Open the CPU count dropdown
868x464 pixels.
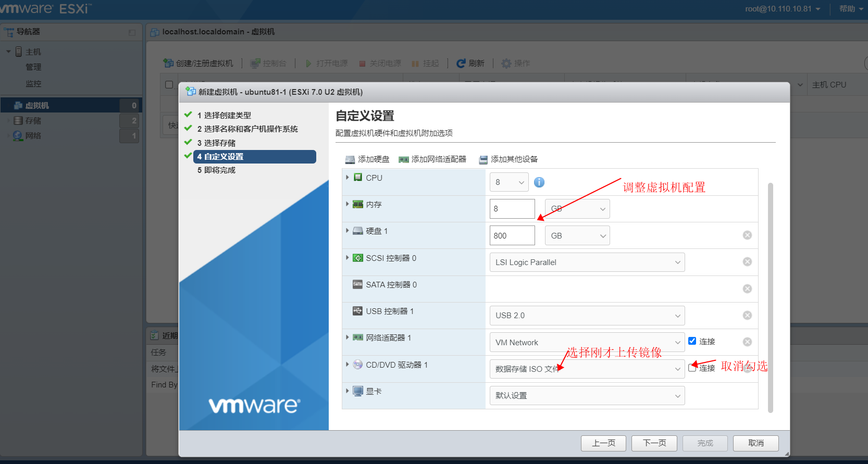[x=509, y=182]
